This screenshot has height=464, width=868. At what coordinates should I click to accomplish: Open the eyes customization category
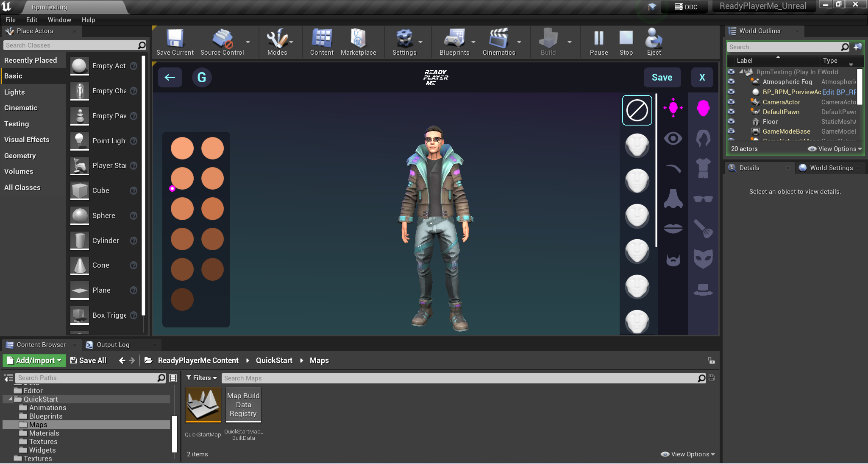(673, 138)
